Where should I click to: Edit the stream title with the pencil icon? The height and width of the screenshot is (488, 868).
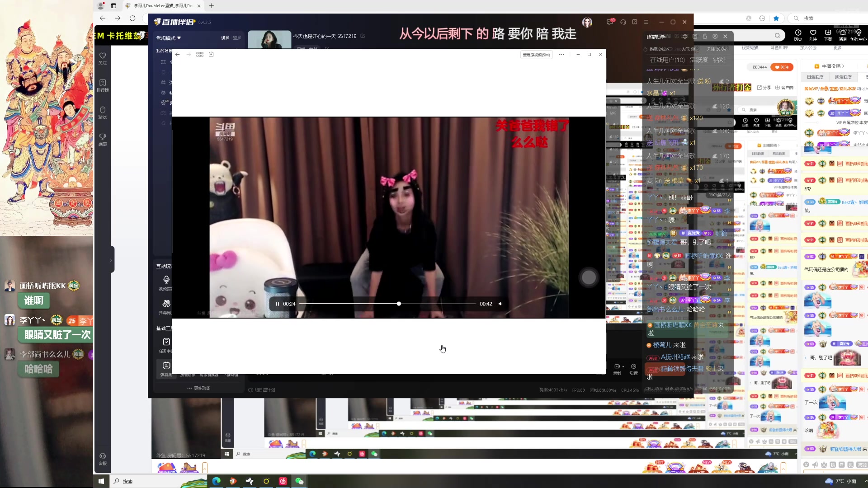[363, 36]
